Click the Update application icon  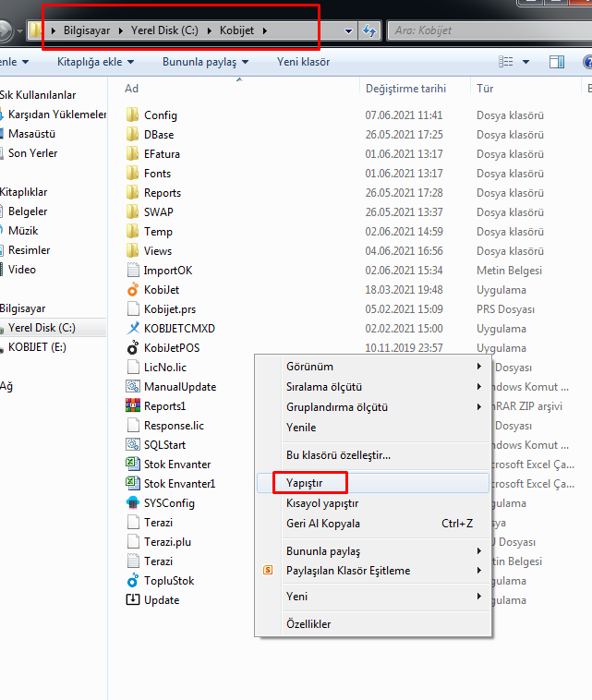pyautogui.click(x=133, y=600)
